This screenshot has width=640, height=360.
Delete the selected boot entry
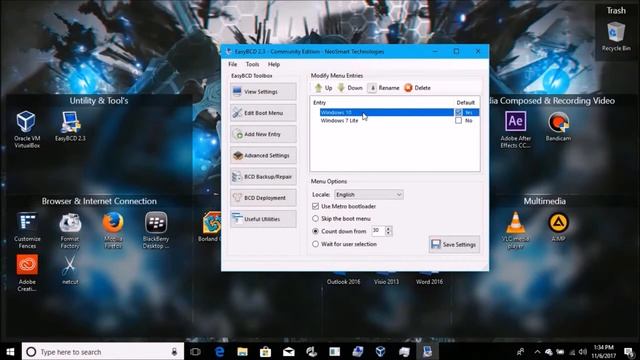click(417, 88)
